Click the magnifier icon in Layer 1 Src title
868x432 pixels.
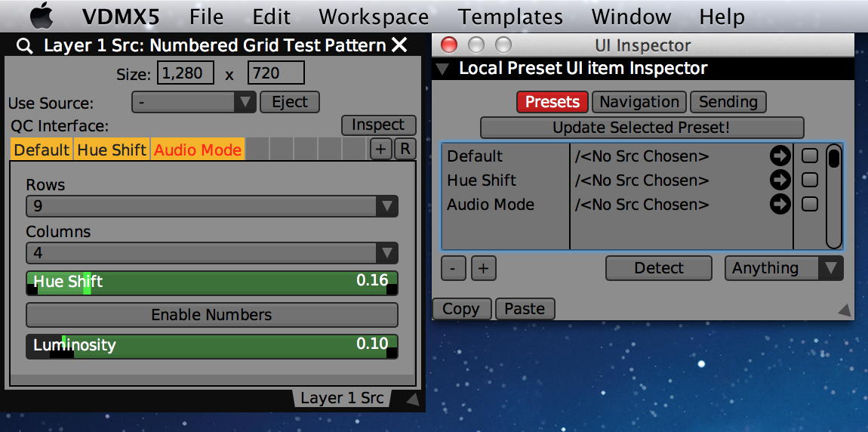(25, 46)
